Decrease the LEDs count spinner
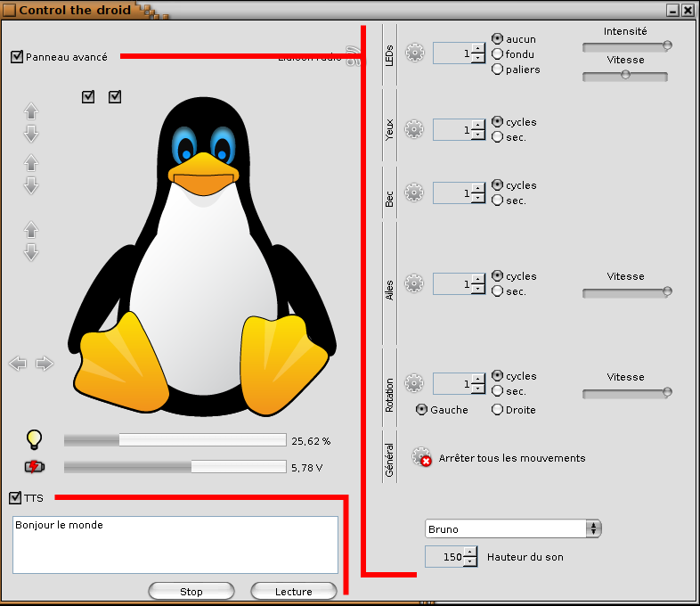The image size is (700, 606). coord(478,58)
